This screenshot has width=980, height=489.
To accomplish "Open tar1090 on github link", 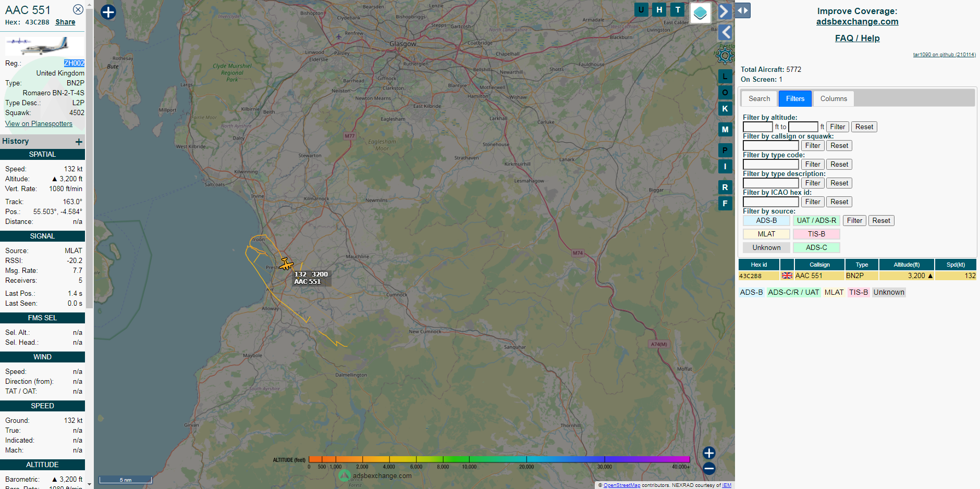I will [944, 55].
